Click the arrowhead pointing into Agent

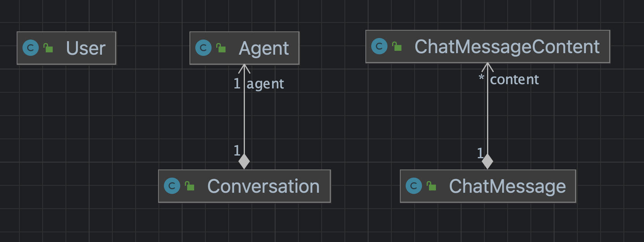click(244, 69)
